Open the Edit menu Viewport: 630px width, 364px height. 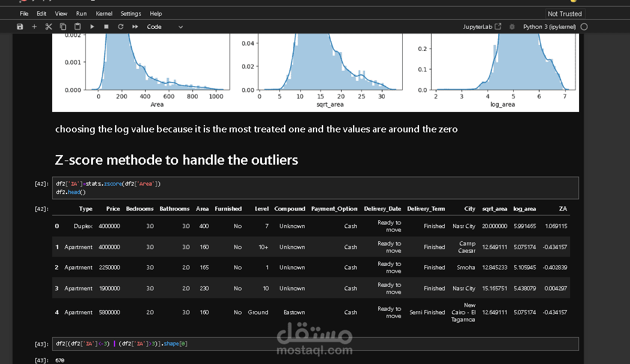tap(41, 14)
